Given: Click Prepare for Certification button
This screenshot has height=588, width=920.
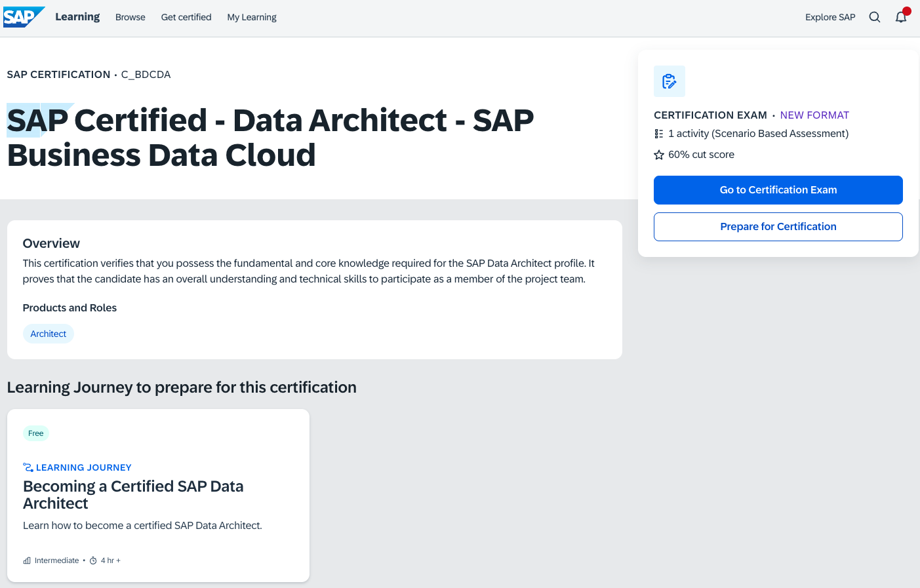Looking at the screenshot, I should pyautogui.click(x=778, y=227).
